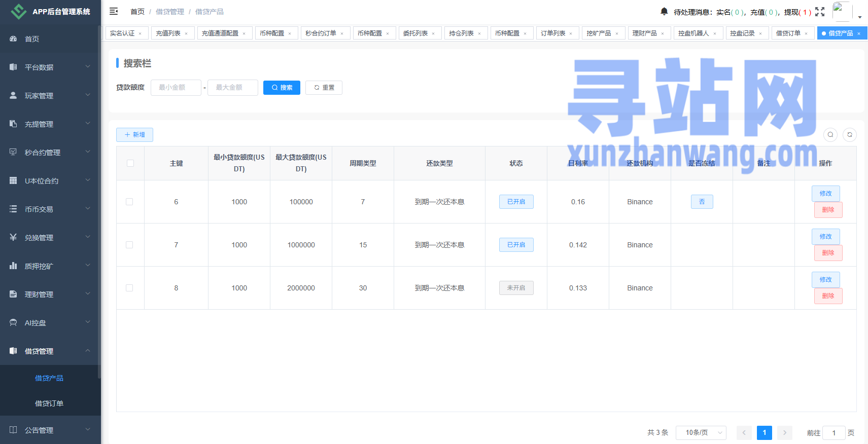Collapse the sidebar with the hamburger icon
This screenshot has width=868, height=444.
[x=114, y=11]
